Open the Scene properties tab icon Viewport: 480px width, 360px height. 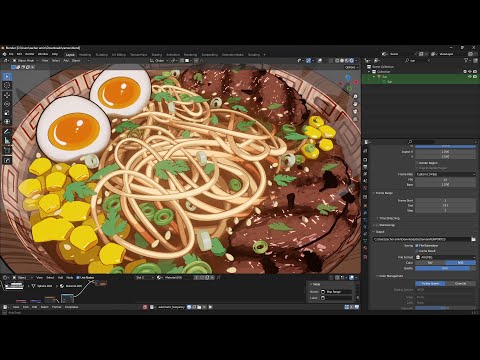(x=365, y=181)
